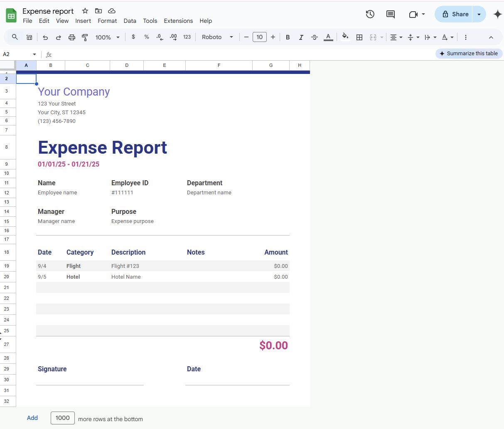Viewport: 504px width, 429px height.
Task: Open the text color picker
Action: click(328, 37)
